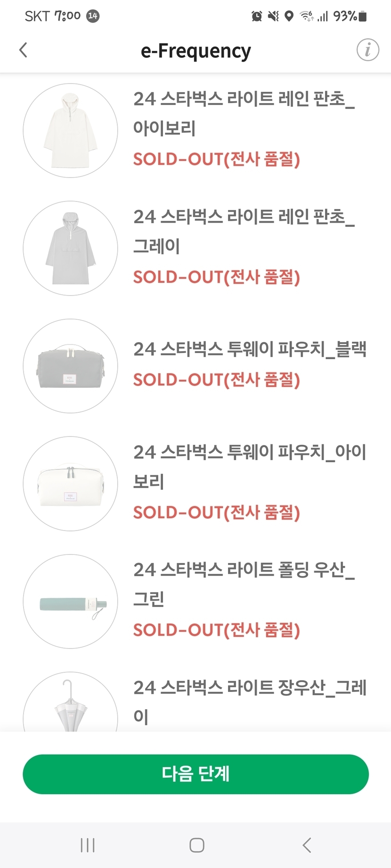Choose the green folding umbrella image

(70, 601)
